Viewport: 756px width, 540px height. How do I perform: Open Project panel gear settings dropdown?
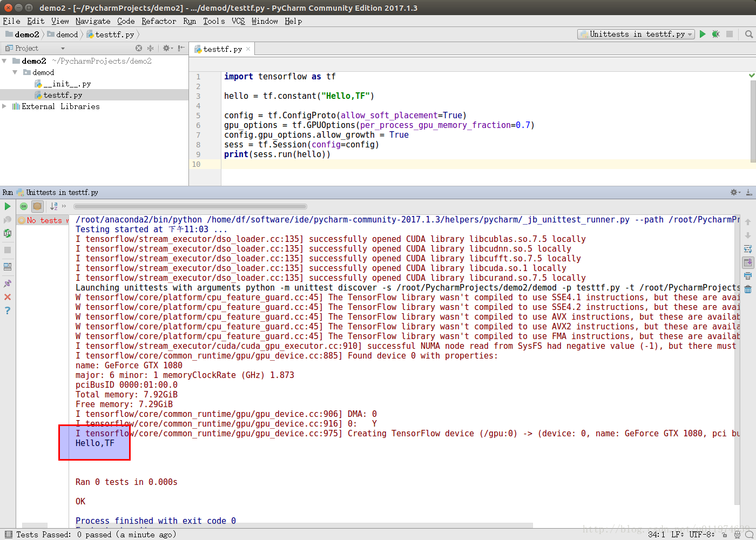pyautogui.click(x=168, y=48)
